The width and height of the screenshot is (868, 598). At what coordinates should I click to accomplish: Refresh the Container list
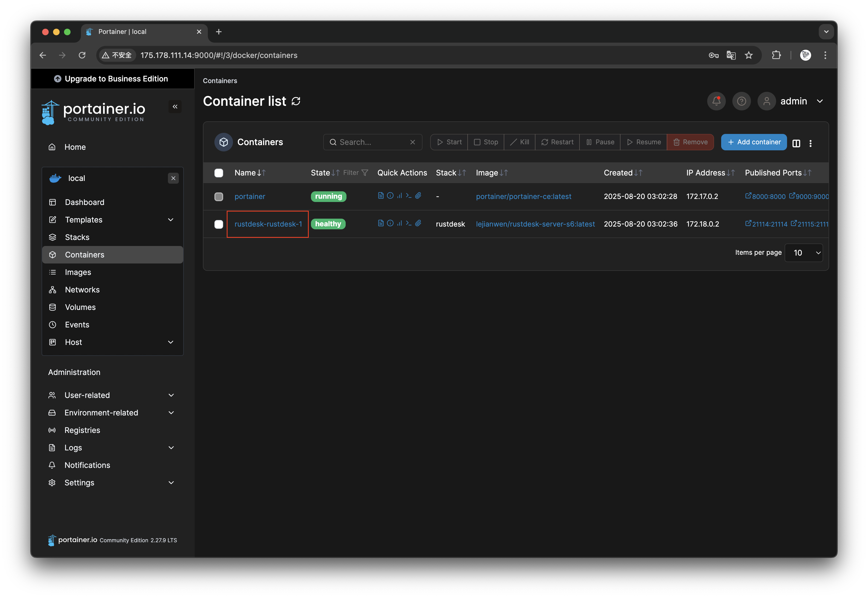[296, 101]
